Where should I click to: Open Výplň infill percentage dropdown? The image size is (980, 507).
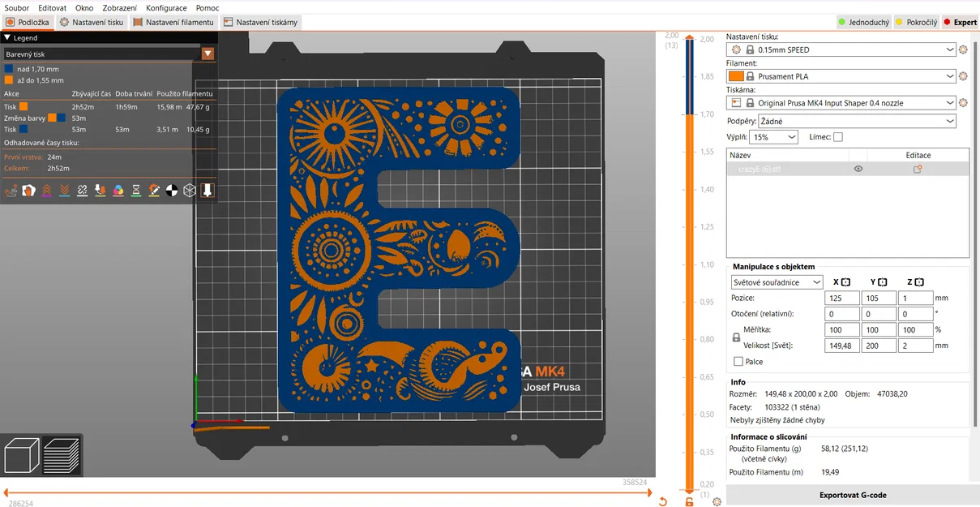point(774,137)
